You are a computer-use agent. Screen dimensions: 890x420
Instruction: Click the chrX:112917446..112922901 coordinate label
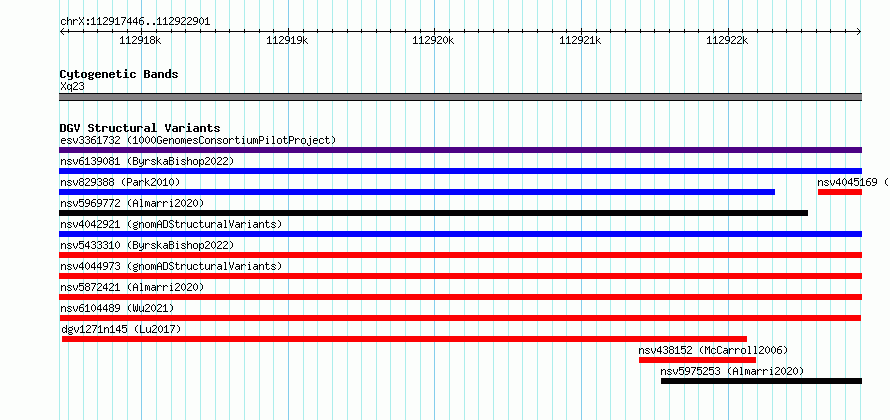click(135, 22)
